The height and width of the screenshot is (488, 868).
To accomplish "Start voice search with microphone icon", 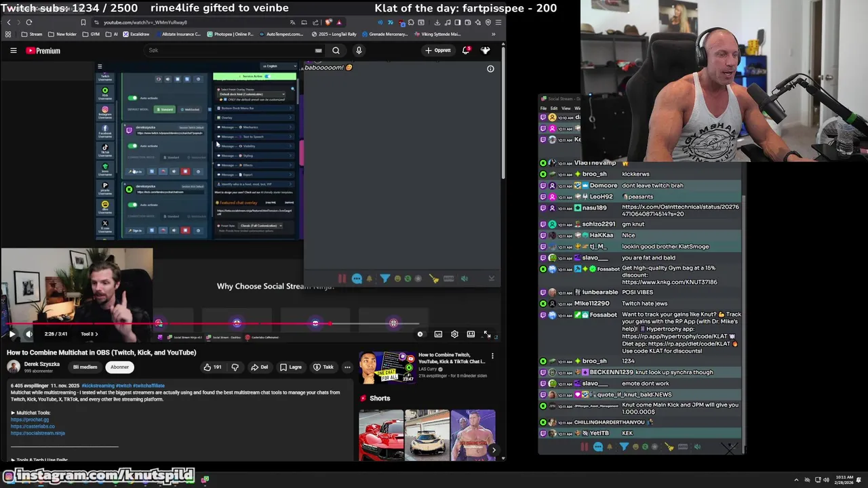I will 359,50.
